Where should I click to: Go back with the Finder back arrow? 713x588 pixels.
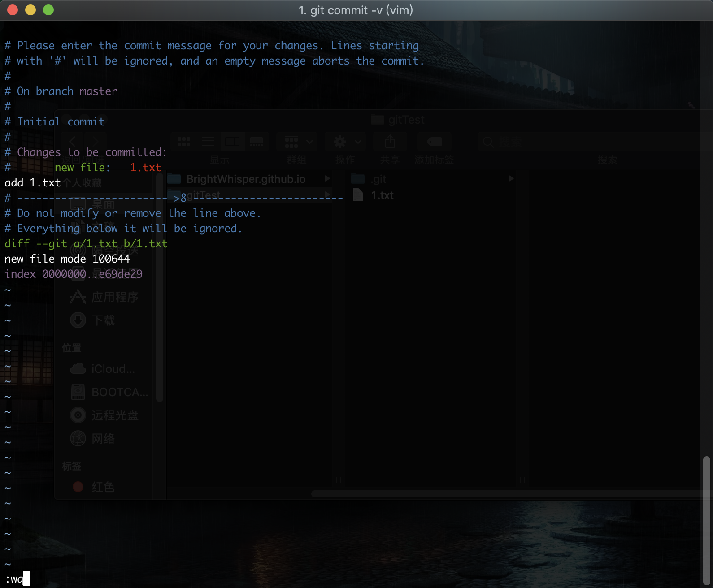coord(73,142)
